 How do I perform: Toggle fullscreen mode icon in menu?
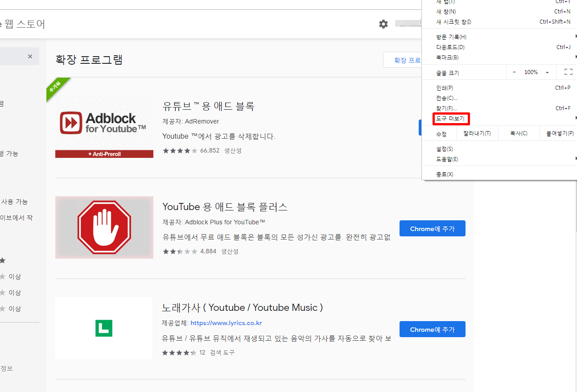tap(568, 72)
